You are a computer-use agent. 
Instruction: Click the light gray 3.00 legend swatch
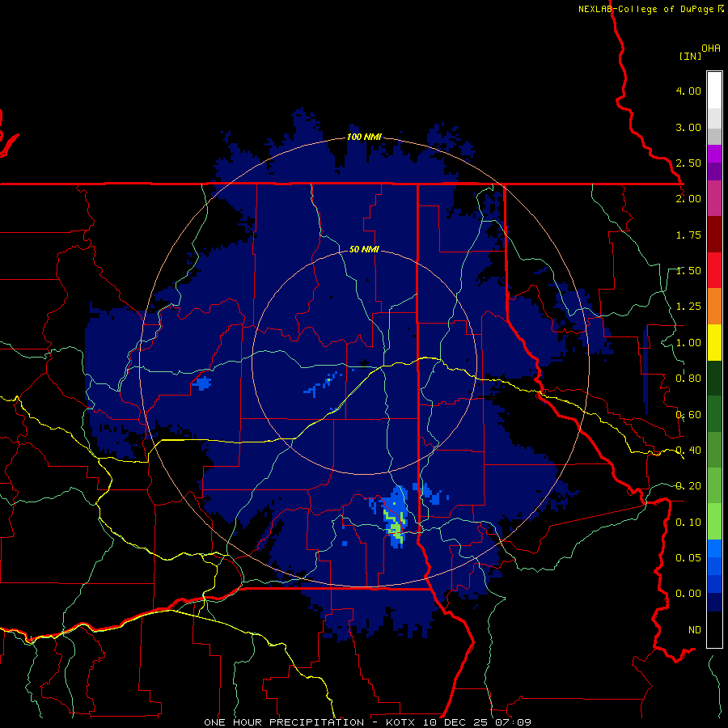click(714, 118)
